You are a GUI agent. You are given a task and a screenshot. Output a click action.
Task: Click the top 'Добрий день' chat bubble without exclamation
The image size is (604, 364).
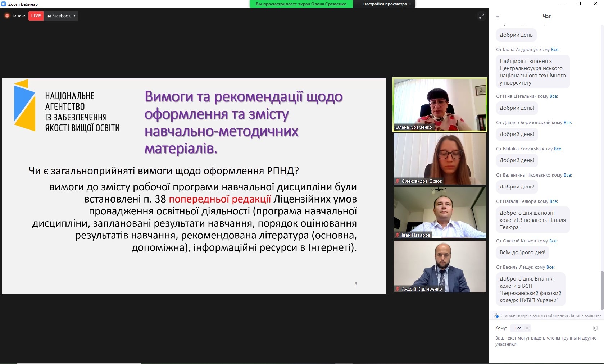pyautogui.click(x=516, y=35)
